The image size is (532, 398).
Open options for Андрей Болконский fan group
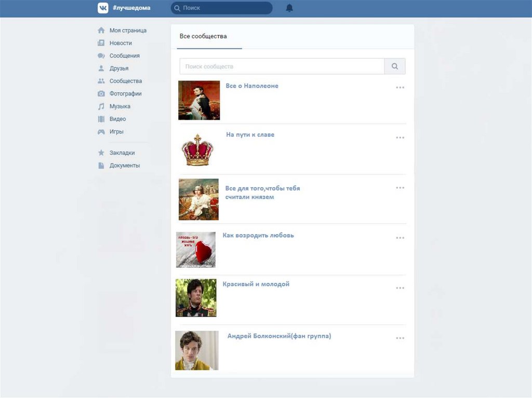(x=400, y=338)
